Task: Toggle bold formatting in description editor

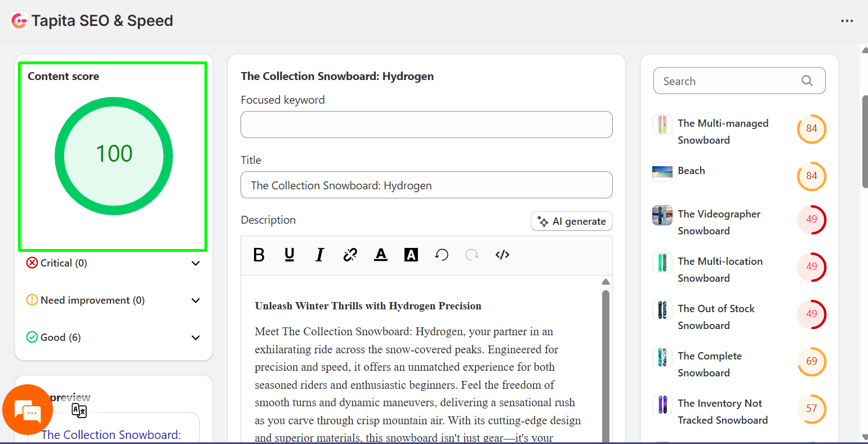Action: pyautogui.click(x=259, y=255)
